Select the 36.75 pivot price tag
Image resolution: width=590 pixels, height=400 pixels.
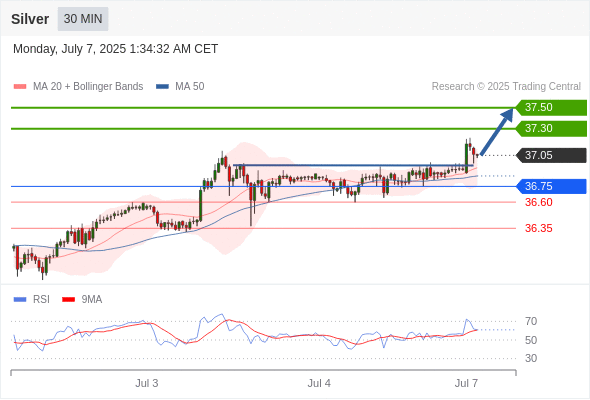[551, 186]
